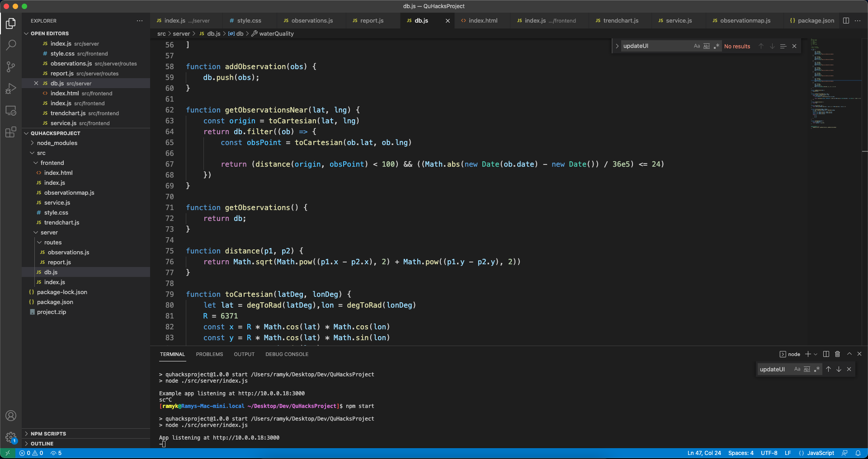
Task: Open the Extensions view
Action: (11, 132)
